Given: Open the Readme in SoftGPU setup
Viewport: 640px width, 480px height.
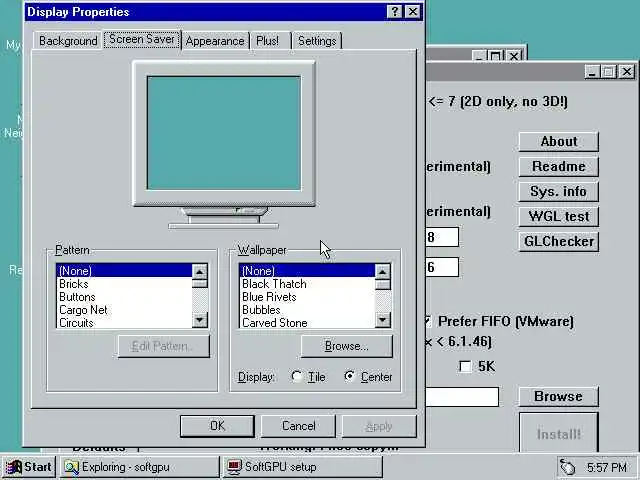Looking at the screenshot, I should (558, 166).
